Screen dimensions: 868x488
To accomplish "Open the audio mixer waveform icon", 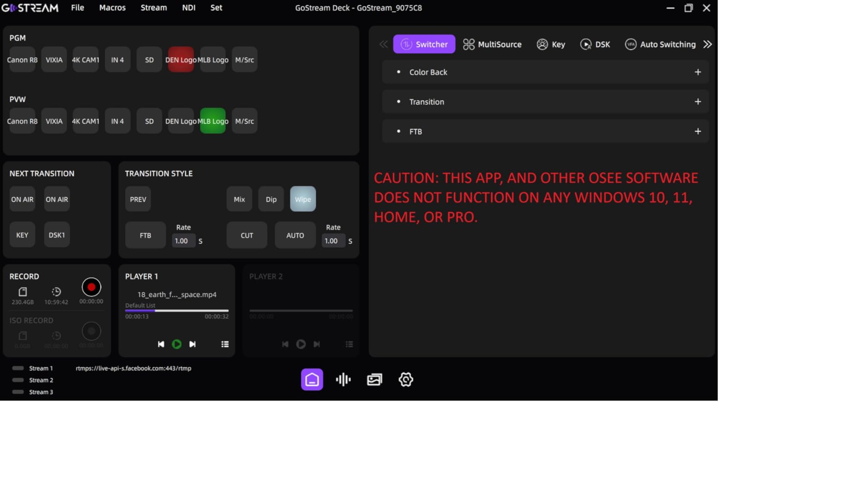I will pyautogui.click(x=343, y=379).
